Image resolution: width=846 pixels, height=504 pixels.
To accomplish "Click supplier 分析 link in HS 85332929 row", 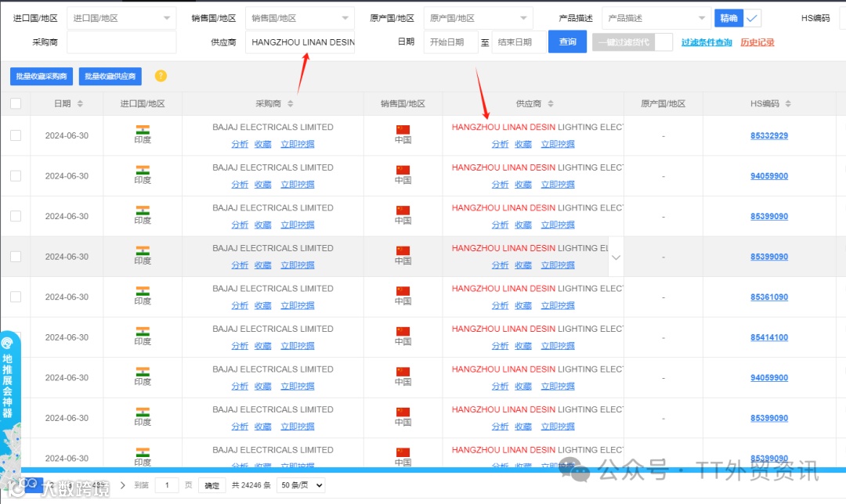I will pos(500,144).
